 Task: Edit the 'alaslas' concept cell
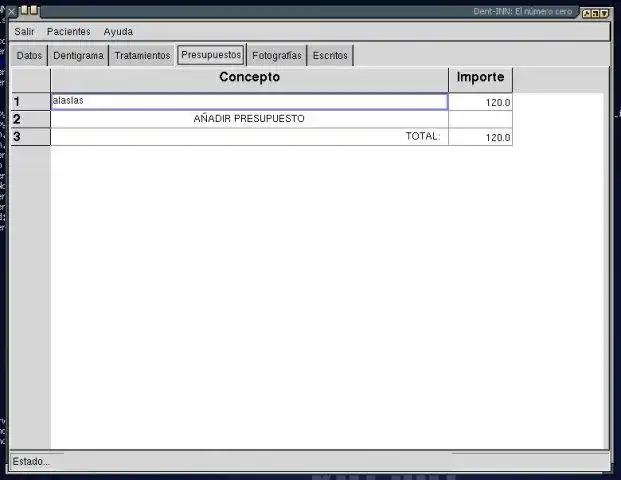pyautogui.click(x=250, y=102)
